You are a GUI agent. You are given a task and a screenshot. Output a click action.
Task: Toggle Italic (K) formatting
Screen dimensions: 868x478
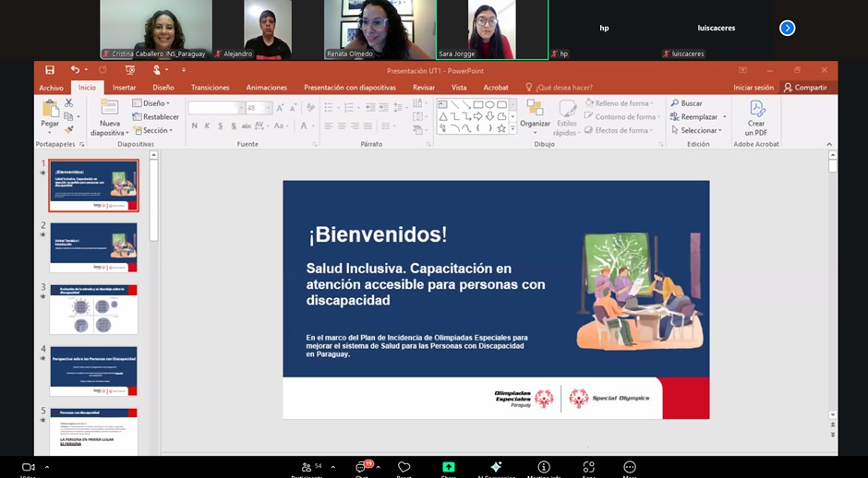pyautogui.click(x=207, y=126)
